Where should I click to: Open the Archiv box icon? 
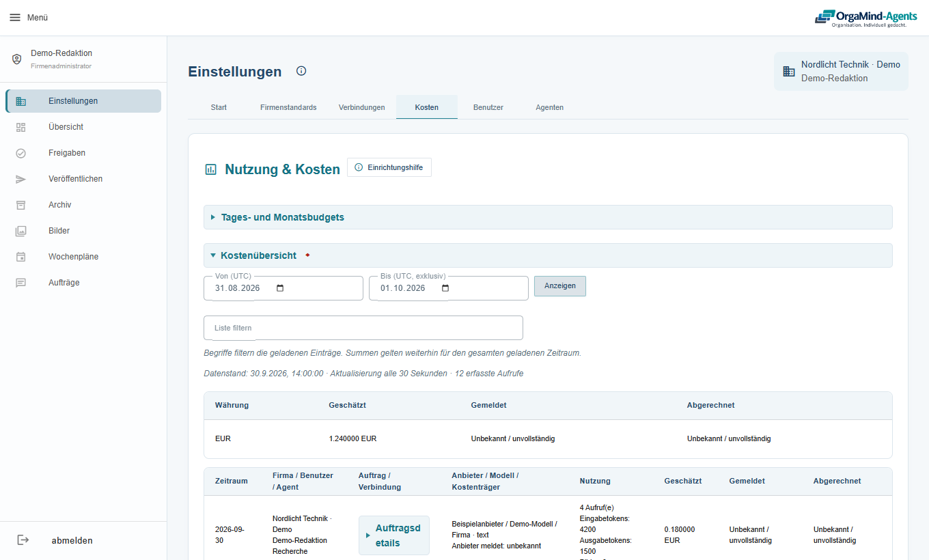[x=20, y=205]
